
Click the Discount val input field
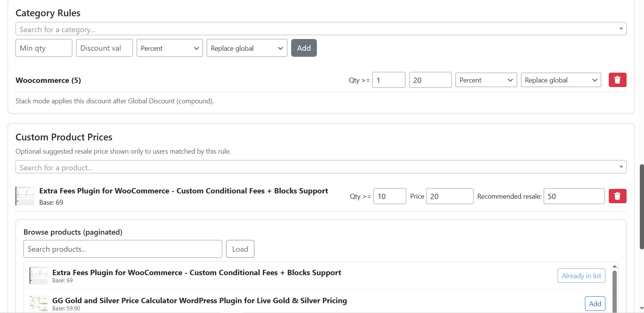tap(104, 48)
